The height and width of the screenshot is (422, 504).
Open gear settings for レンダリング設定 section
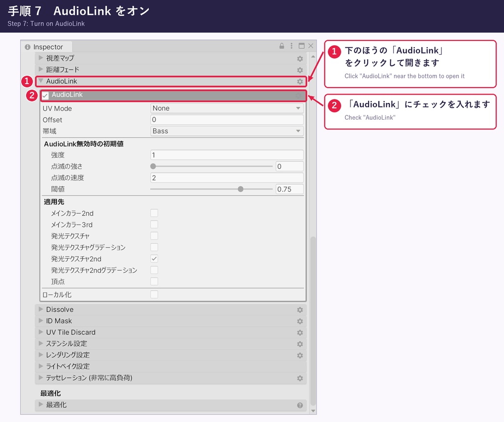coord(300,356)
